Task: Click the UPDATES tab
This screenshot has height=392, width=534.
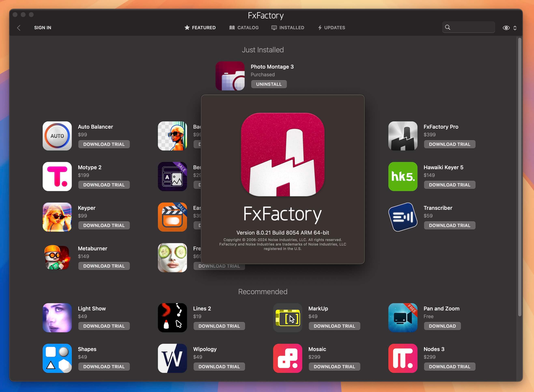Action: click(331, 27)
